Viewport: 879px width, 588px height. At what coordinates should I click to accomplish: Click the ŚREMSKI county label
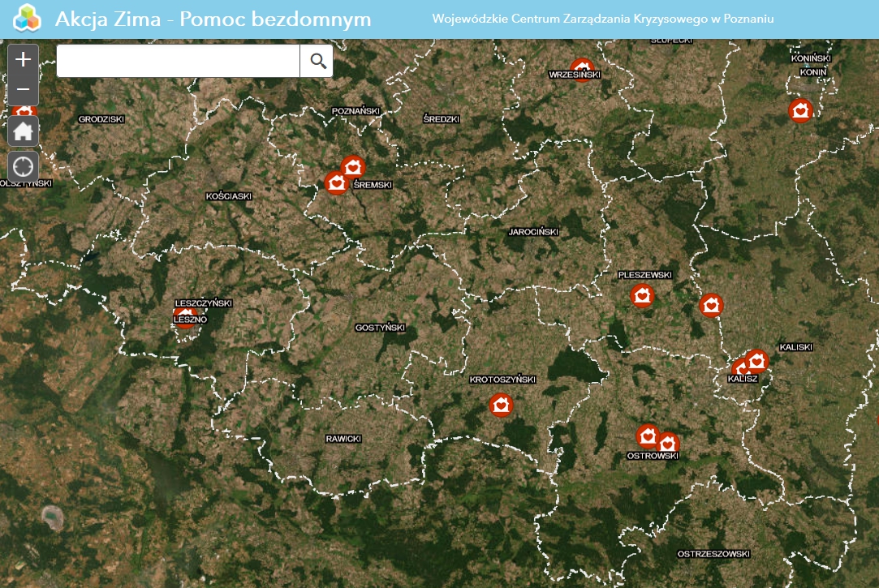[x=373, y=185]
